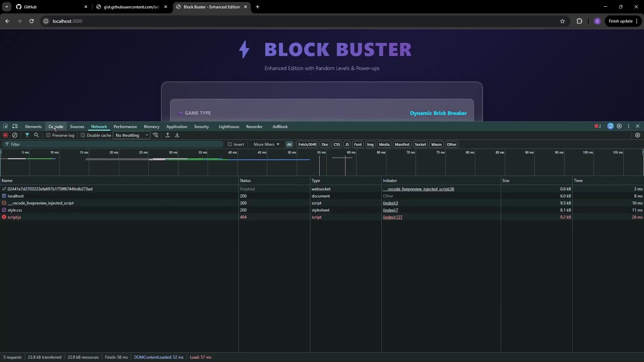Viewport: 644px width, 362px height.
Task: Click the import HAR upload icon
Action: [168, 135]
